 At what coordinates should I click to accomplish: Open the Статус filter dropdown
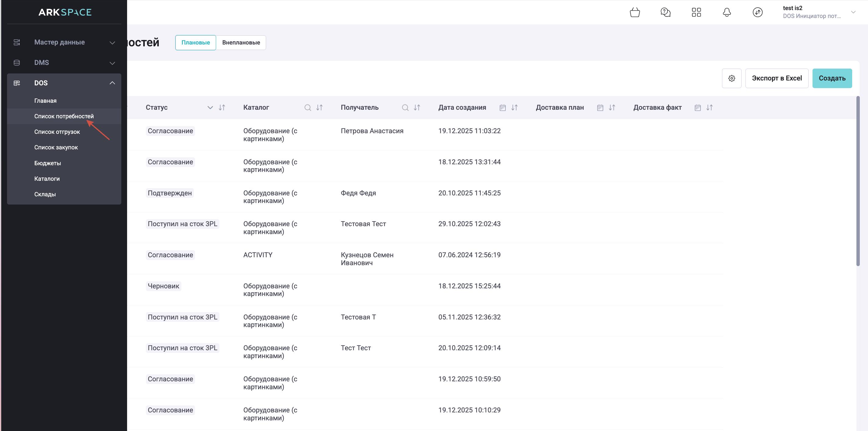(210, 108)
